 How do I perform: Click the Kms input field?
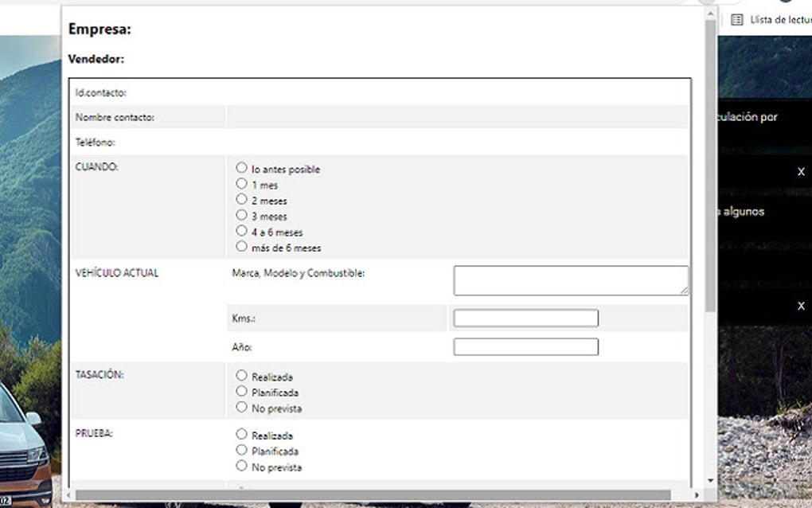tap(525, 317)
